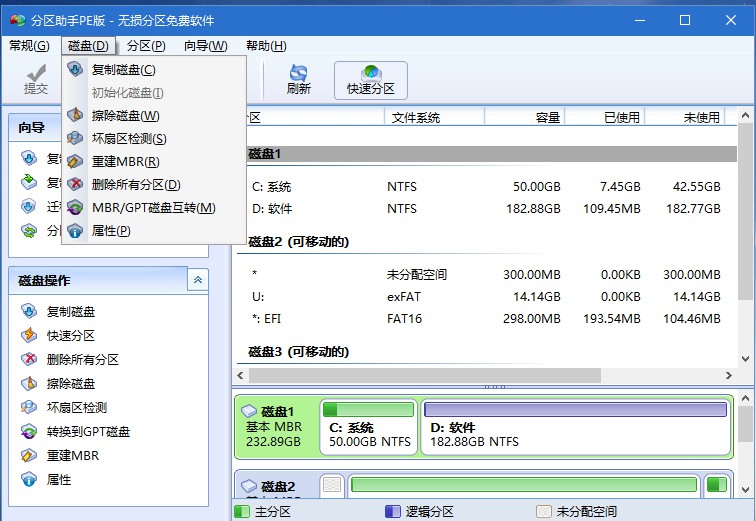
Task: Click 删除所有分区 link in sidebar
Action: click(x=82, y=360)
